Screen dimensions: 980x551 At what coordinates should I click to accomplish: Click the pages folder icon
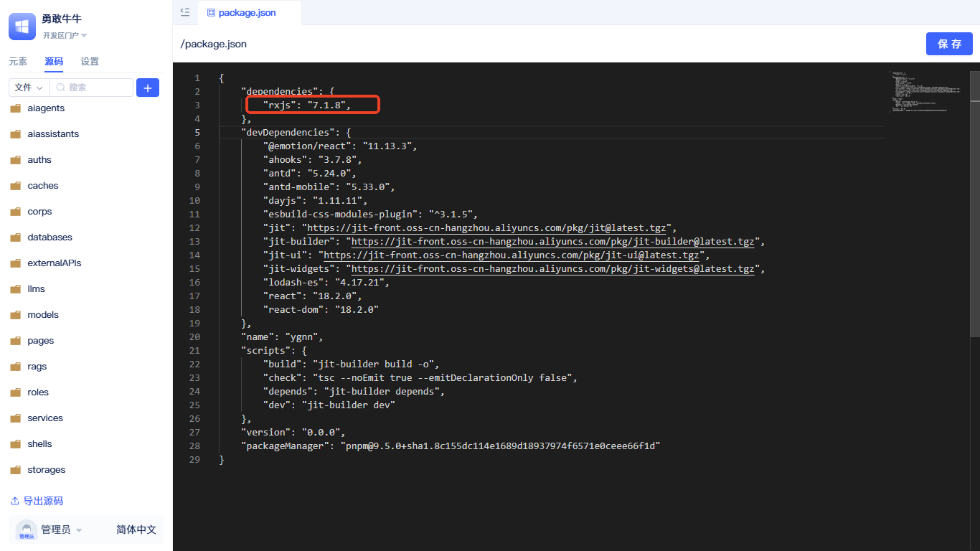15,341
